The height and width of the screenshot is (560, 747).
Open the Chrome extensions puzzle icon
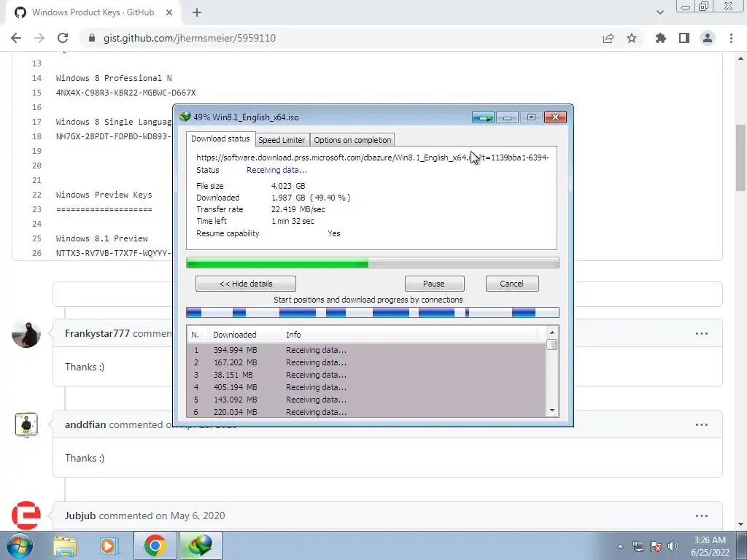click(661, 38)
